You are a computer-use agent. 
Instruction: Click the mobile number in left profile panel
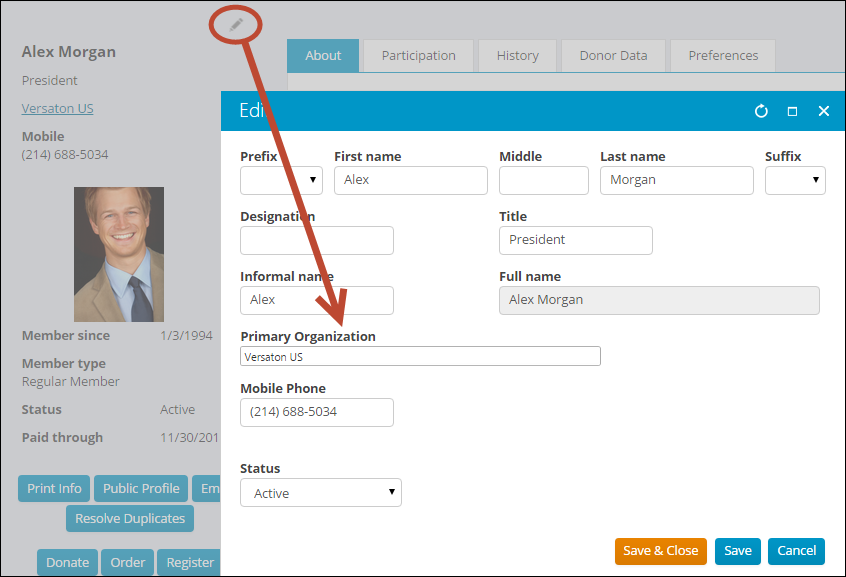point(65,155)
